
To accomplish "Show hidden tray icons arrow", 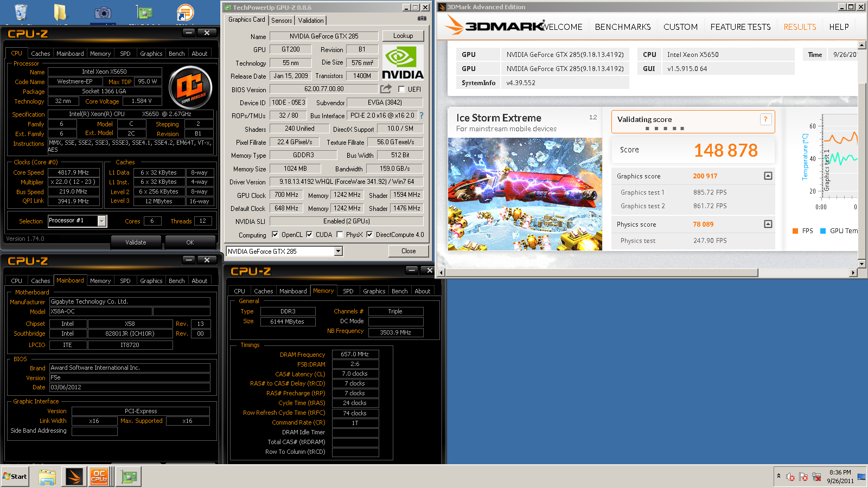I will click(778, 476).
